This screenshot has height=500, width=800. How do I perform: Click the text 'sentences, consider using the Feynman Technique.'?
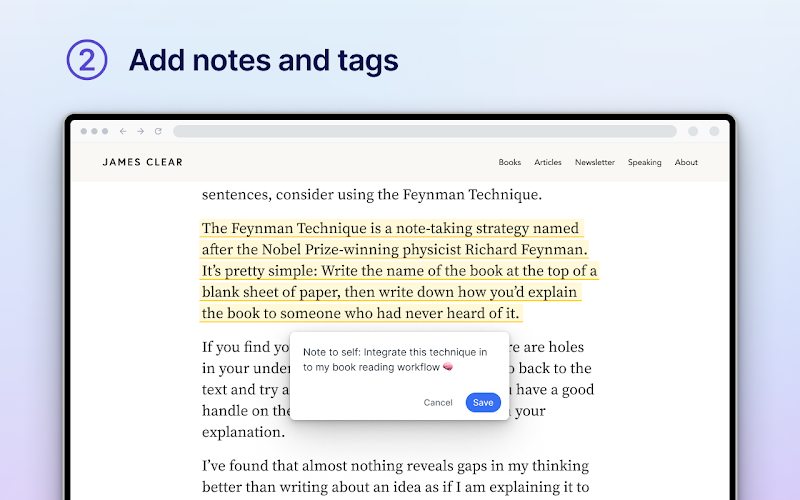click(x=371, y=194)
